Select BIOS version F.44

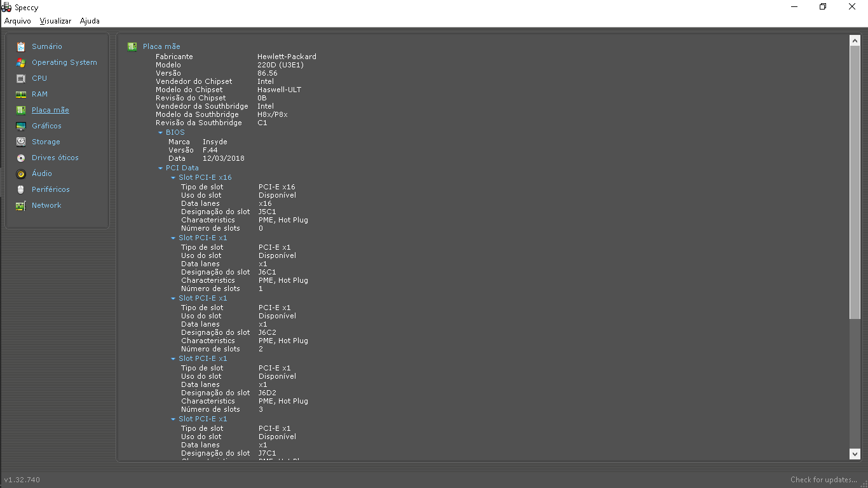tap(210, 150)
